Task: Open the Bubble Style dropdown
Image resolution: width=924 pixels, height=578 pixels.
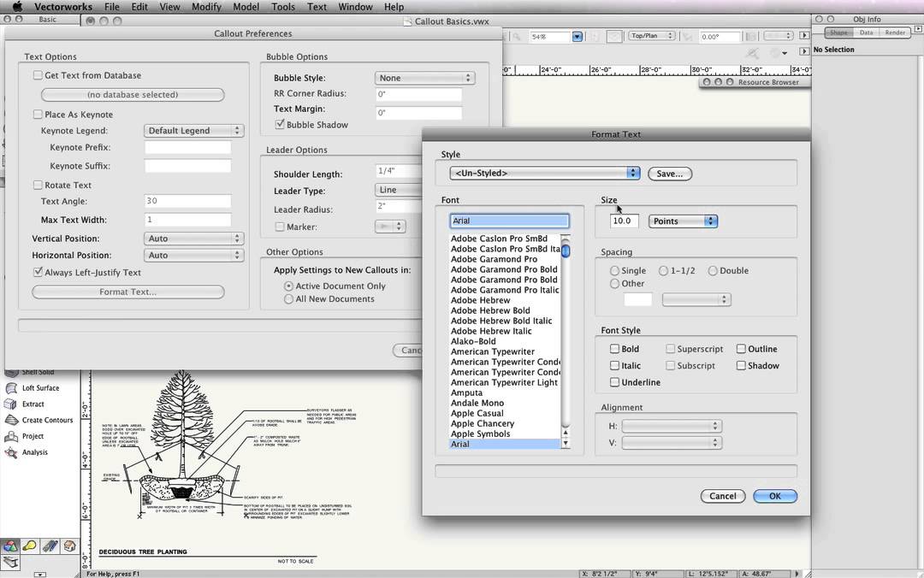Action: [424, 78]
